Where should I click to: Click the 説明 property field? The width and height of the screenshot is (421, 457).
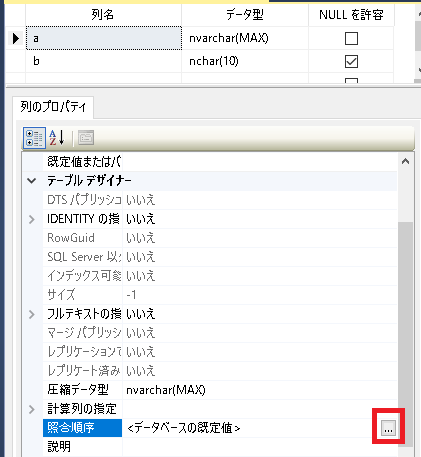(x=260, y=447)
